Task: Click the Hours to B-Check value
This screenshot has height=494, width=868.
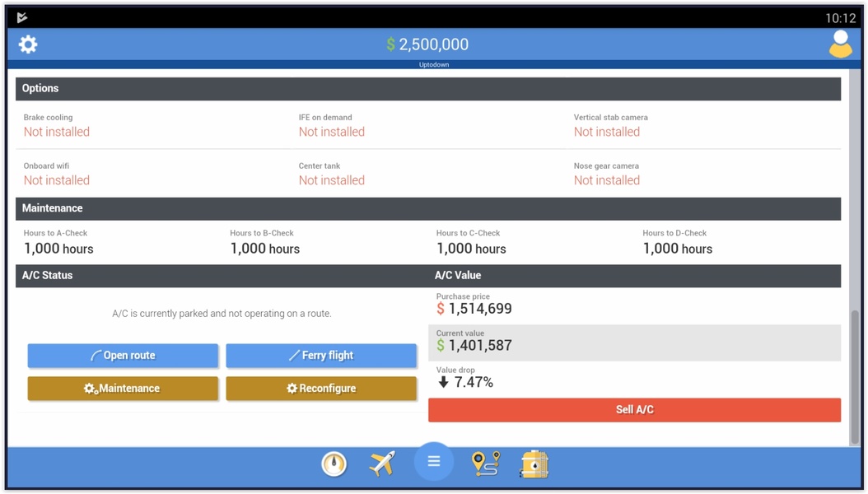Action: click(x=265, y=249)
